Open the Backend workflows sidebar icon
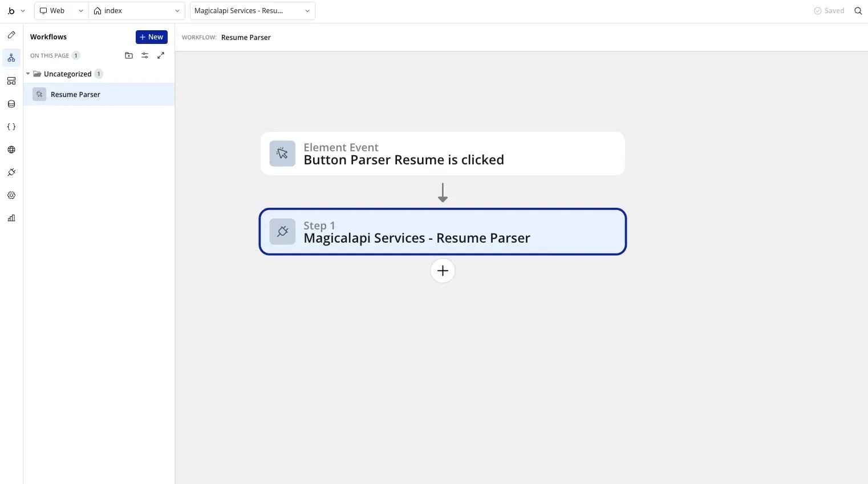The image size is (868, 484). tap(11, 81)
